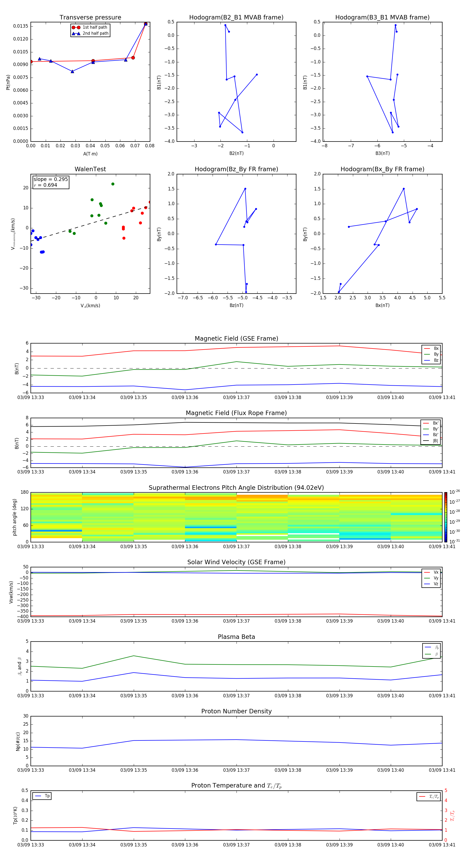Click the 'WalenTest' plot title
The height and width of the screenshot is (868, 473).
pos(90,169)
